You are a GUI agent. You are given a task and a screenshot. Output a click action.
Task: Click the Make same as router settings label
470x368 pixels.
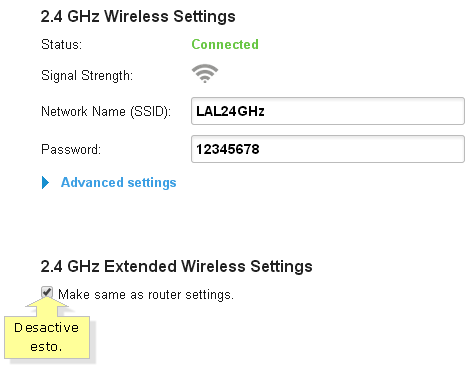coord(146,295)
